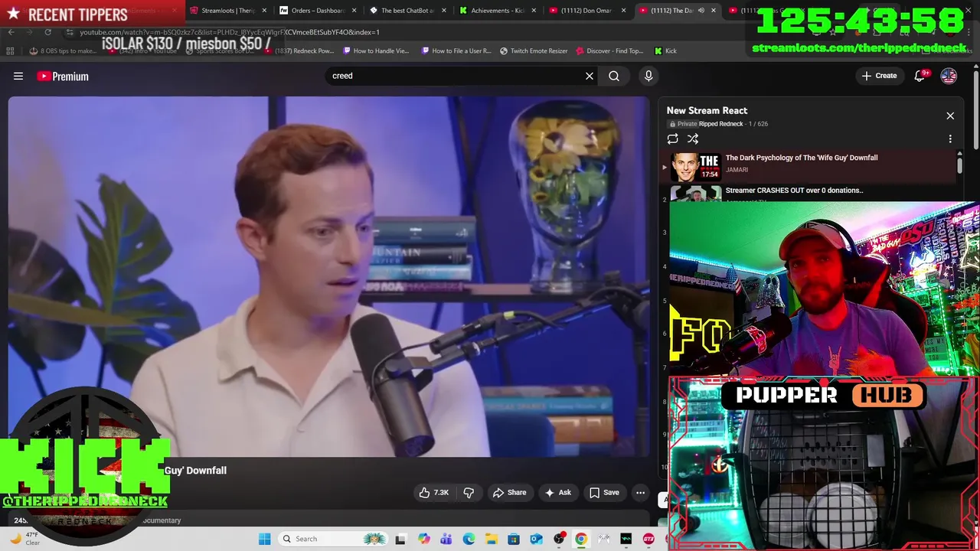The image size is (980, 551).
Task: Close The best ChatBot tab
Action: pyautogui.click(x=443, y=11)
